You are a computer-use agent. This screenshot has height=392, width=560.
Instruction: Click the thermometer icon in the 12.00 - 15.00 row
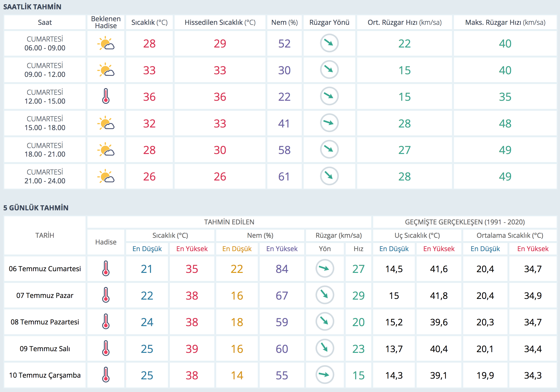[106, 96]
